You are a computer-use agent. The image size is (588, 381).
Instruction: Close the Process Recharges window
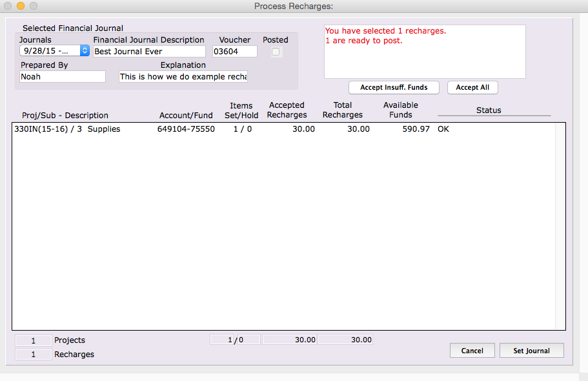pos(8,6)
